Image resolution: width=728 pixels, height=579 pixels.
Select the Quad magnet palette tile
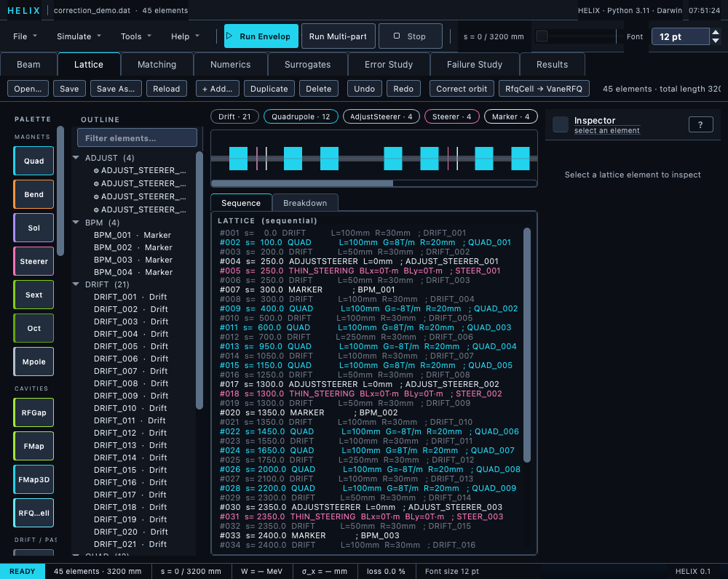pos(33,161)
